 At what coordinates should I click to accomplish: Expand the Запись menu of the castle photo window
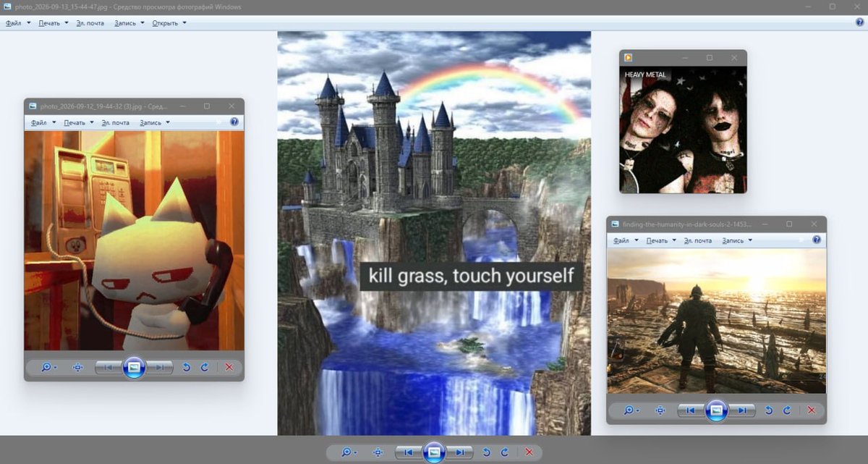coord(129,23)
